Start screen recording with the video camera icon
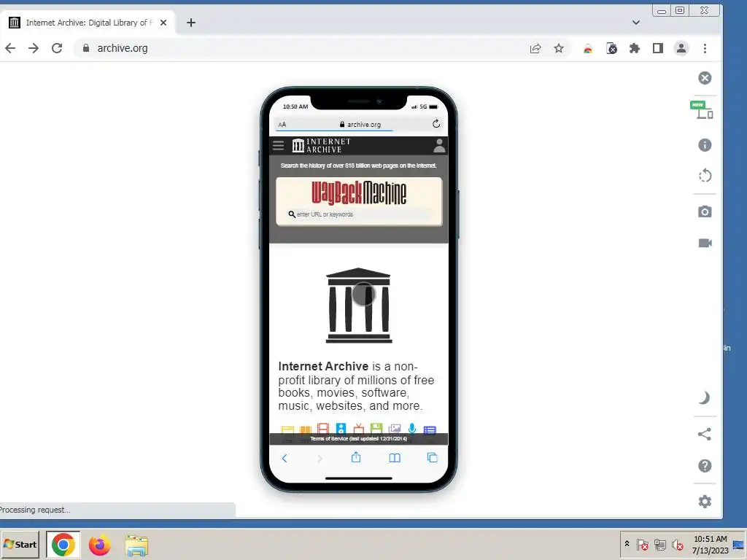 pos(705,243)
